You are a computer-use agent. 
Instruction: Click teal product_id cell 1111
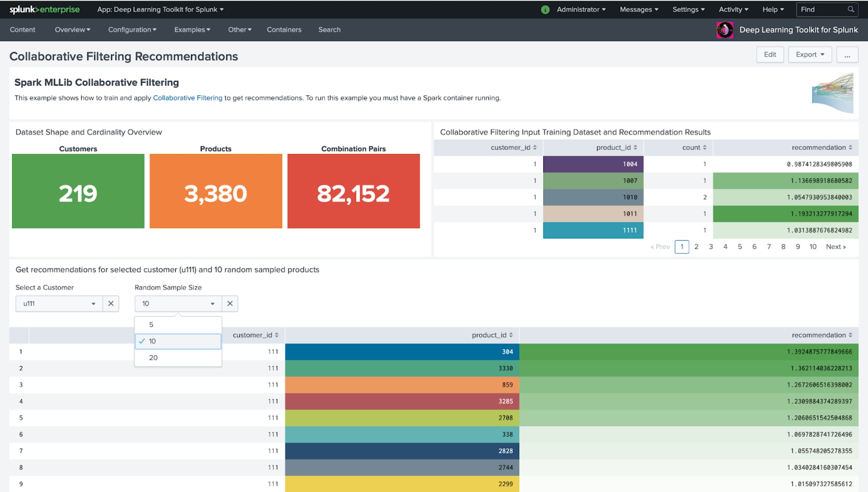(x=593, y=230)
